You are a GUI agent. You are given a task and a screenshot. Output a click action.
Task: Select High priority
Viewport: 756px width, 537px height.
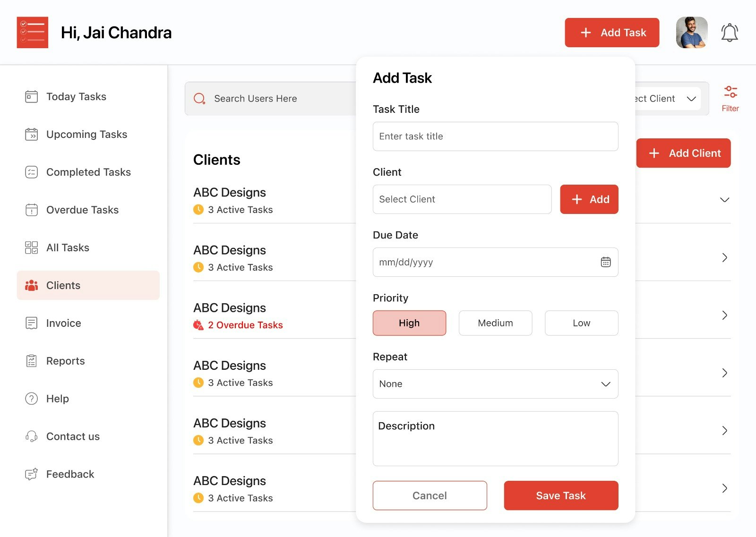tap(409, 323)
